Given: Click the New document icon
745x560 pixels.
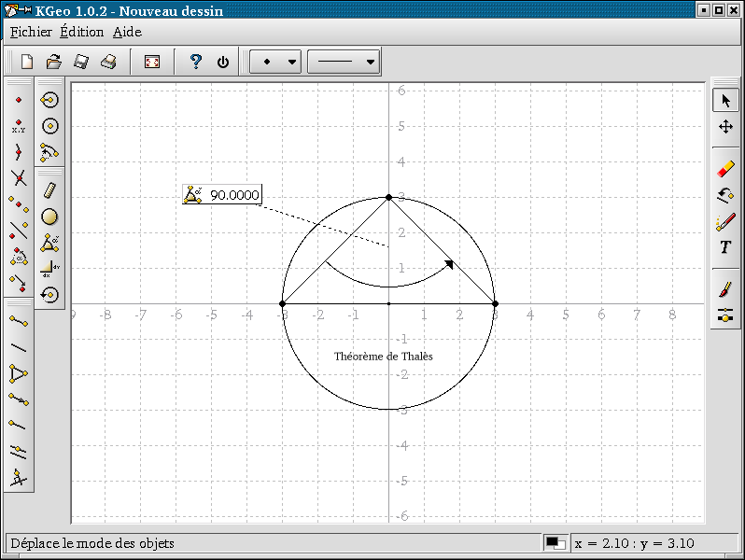Looking at the screenshot, I should pyautogui.click(x=27, y=62).
